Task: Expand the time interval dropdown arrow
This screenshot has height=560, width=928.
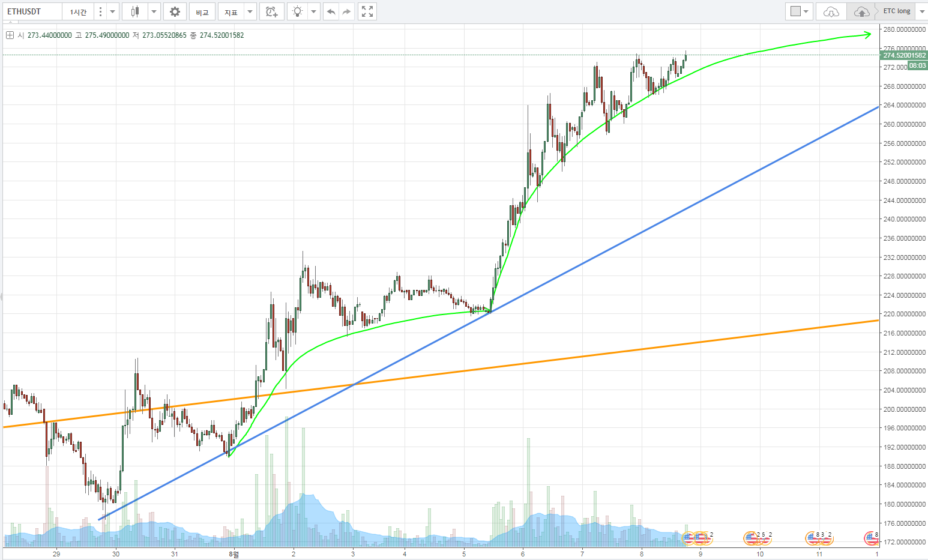Action: (x=112, y=11)
